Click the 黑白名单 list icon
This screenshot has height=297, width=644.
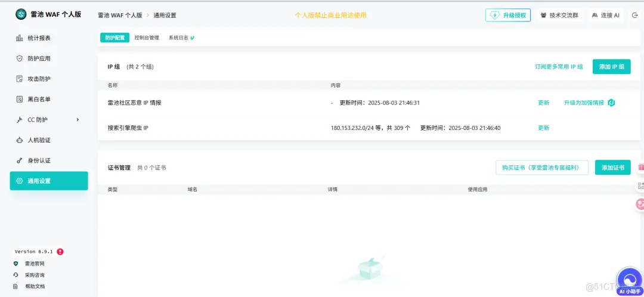point(19,99)
